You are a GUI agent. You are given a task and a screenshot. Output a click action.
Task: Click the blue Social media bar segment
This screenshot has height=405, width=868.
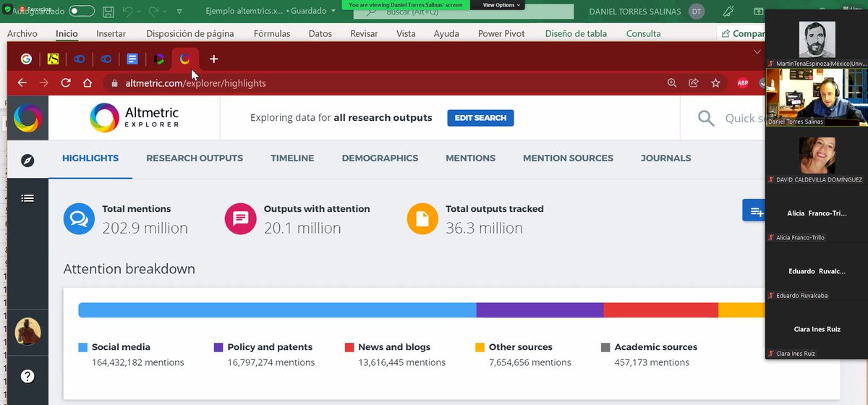click(277, 310)
